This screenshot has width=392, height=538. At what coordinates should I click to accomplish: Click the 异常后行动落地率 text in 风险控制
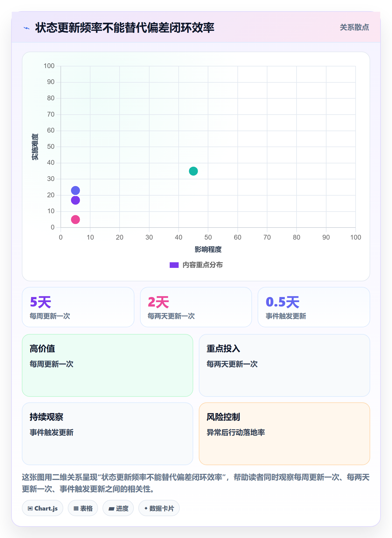236,432
